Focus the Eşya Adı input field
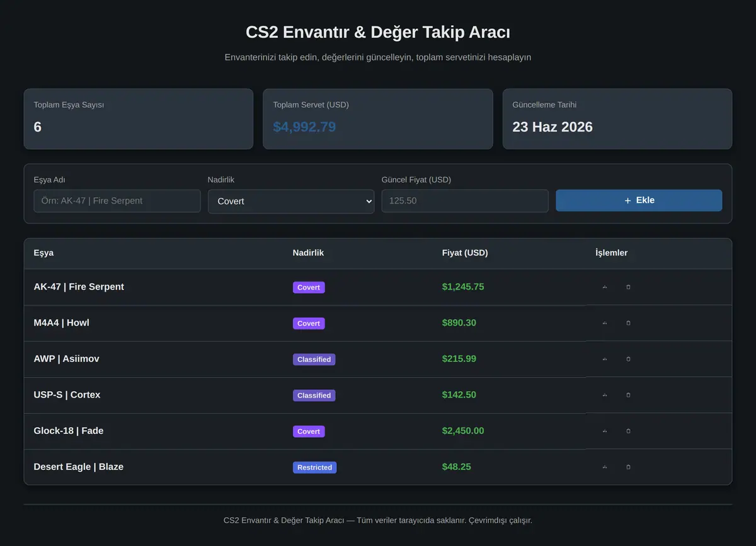Viewport: 756px width, 546px height. tap(117, 201)
